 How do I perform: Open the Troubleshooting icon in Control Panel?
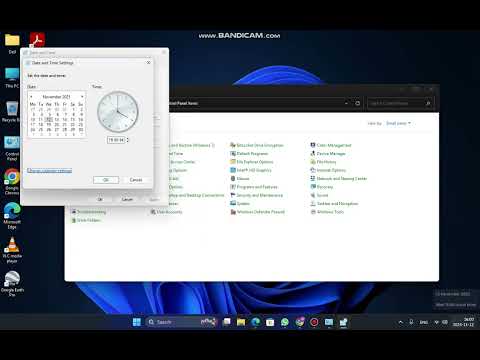click(73, 212)
